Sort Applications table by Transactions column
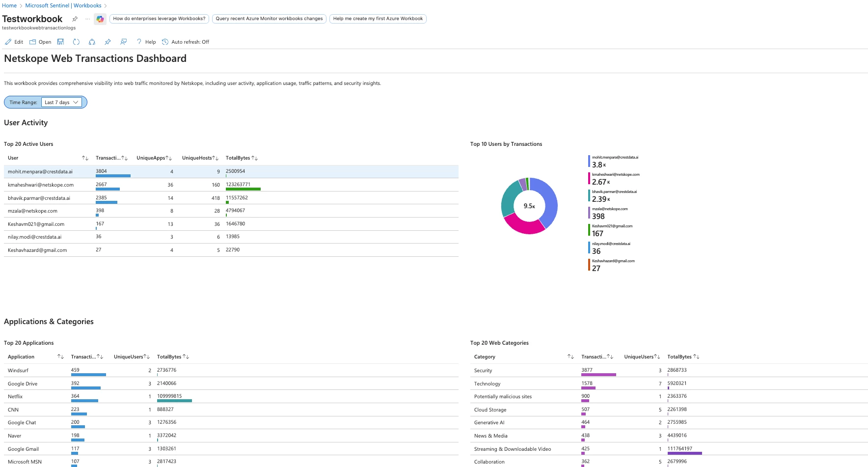Viewport: 868px width, 467px height. [100, 357]
